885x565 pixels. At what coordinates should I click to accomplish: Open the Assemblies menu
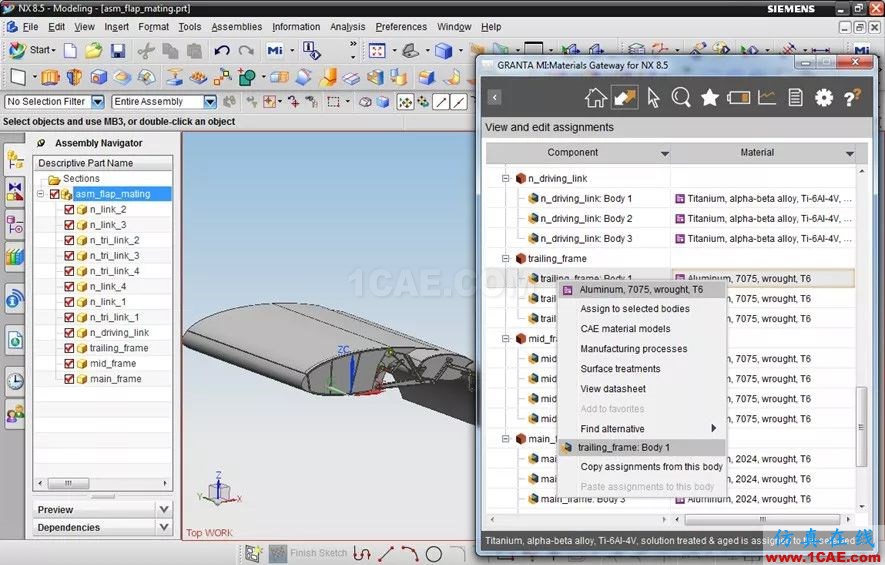pyautogui.click(x=236, y=27)
